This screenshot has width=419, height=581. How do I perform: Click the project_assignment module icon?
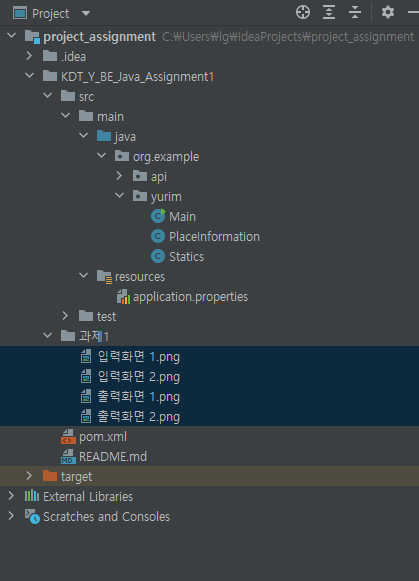pyautogui.click(x=32, y=37)
